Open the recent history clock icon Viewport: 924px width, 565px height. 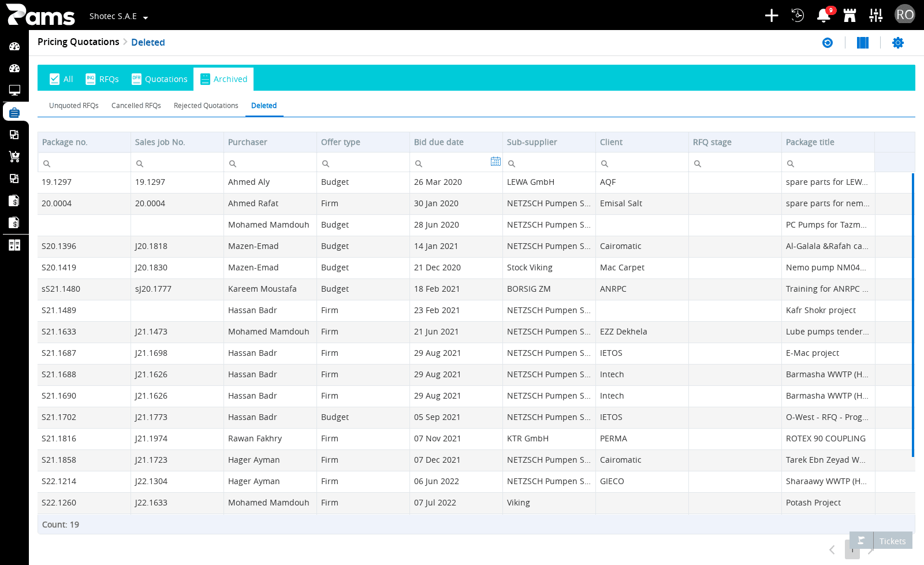[798, 16]
